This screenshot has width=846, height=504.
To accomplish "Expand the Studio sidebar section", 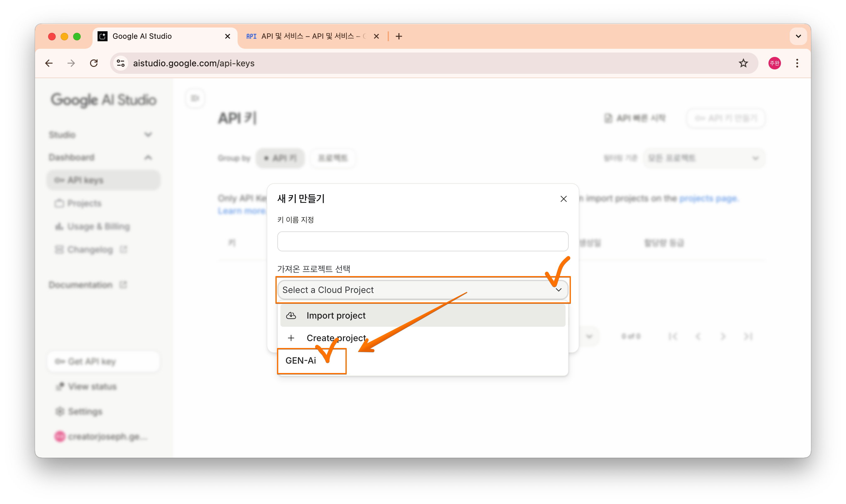I will click(x=148, y=135).
